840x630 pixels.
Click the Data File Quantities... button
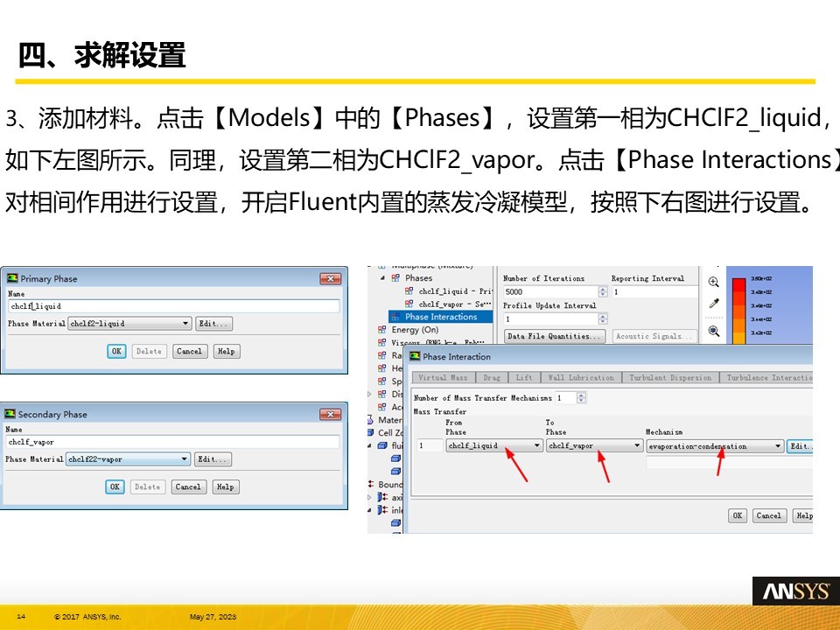pos(555,336)
